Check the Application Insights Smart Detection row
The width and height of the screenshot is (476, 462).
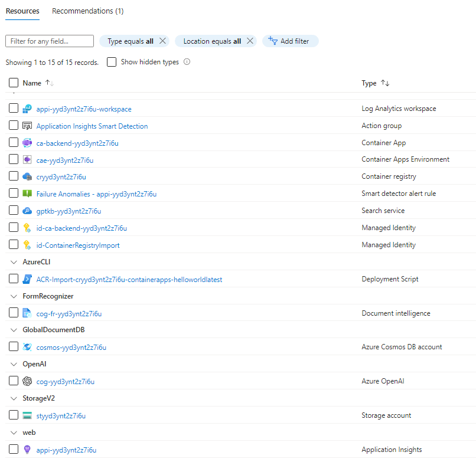tap(14, 125)
